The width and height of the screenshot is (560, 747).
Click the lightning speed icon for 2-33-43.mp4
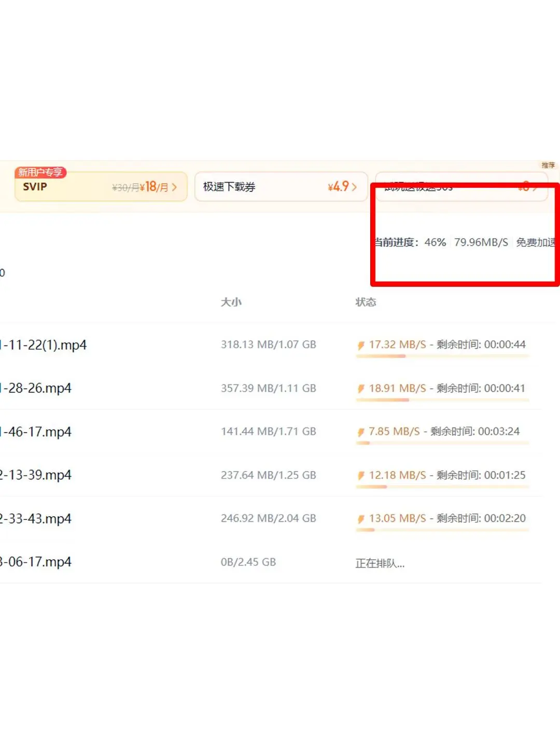[361, 518]
